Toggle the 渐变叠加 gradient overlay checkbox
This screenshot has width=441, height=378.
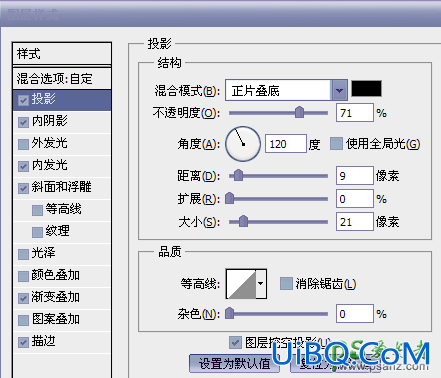point(23,298)
